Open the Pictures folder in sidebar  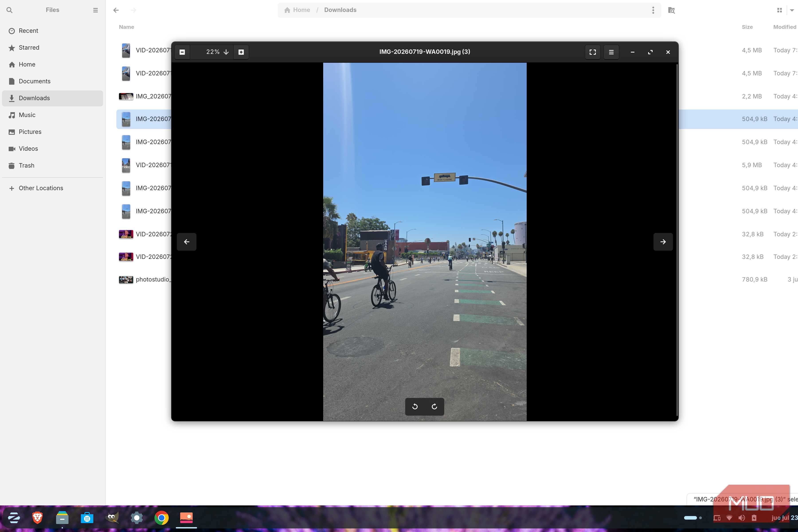53,132
